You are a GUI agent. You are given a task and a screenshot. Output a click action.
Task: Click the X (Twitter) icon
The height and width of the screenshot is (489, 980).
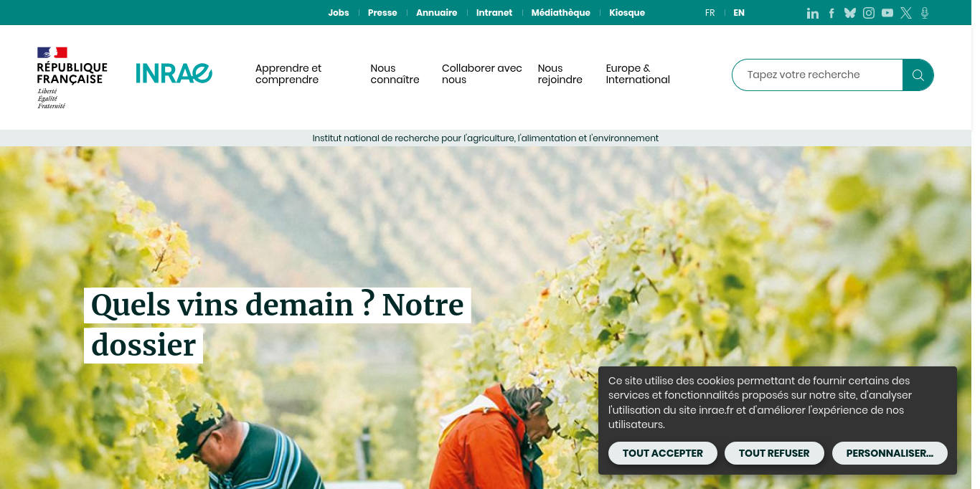click(x=906, y=13)
